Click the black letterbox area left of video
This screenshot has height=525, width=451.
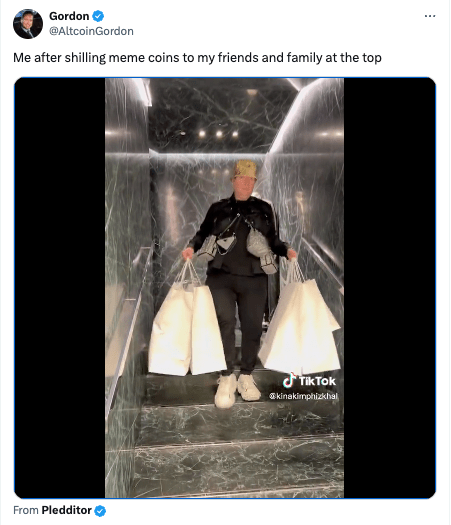click(x=60, y=288)
